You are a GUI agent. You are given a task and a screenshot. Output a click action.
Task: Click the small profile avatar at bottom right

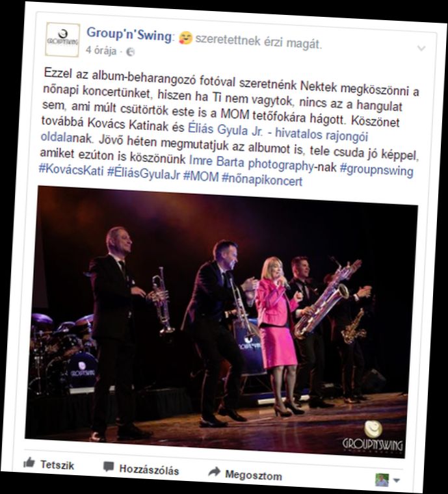382,480
